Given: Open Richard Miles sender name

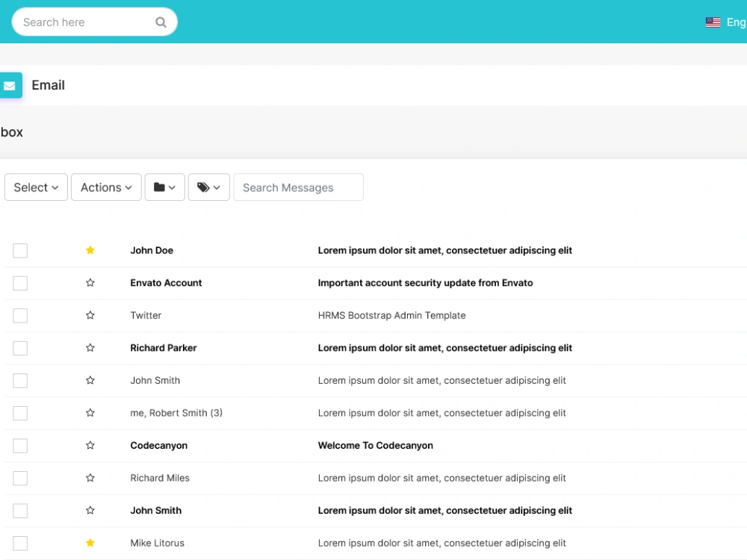Looking at the screenshot, I should click(160, 478).
